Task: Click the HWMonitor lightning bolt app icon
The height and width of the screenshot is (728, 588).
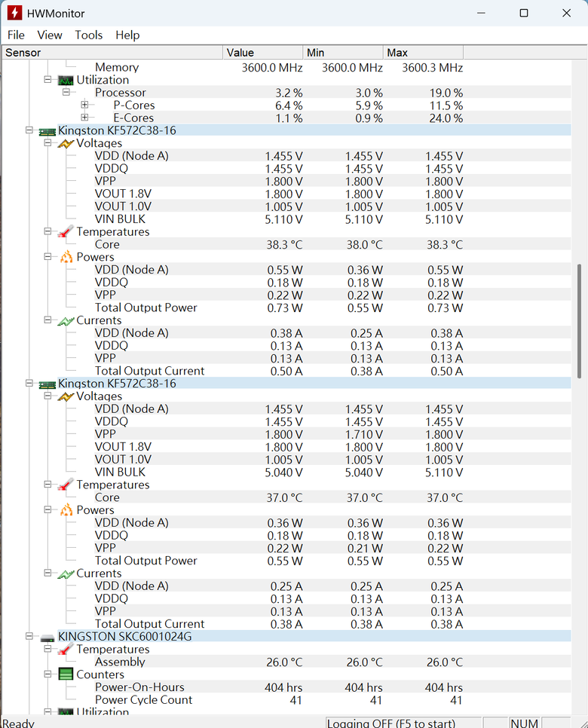Action: point(14,13)
